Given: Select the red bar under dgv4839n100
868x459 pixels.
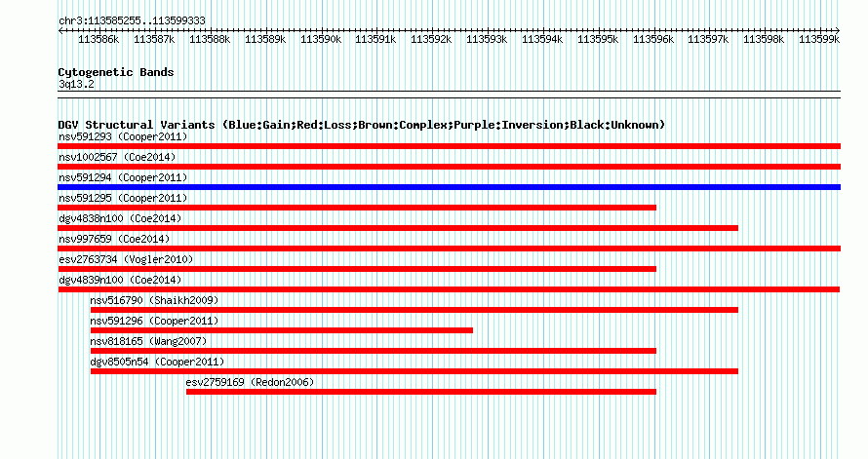Looking at the screenshot, I should [x=449, y=289].
